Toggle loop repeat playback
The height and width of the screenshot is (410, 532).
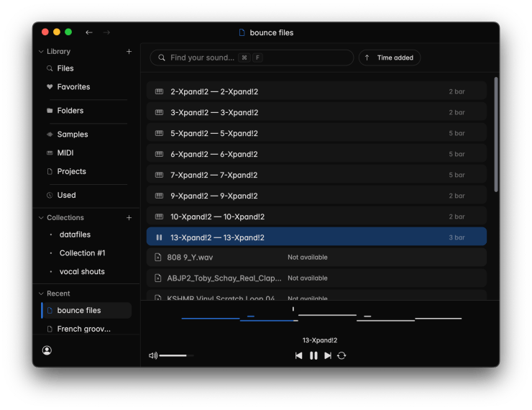tap(341, 355)
